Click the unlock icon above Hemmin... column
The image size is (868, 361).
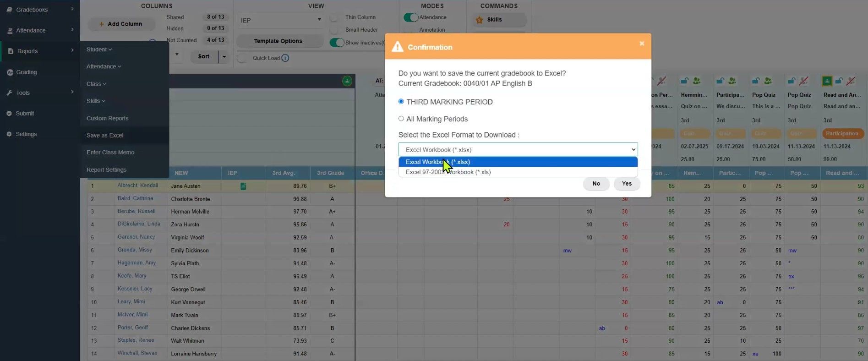click(x=684, y=81)
